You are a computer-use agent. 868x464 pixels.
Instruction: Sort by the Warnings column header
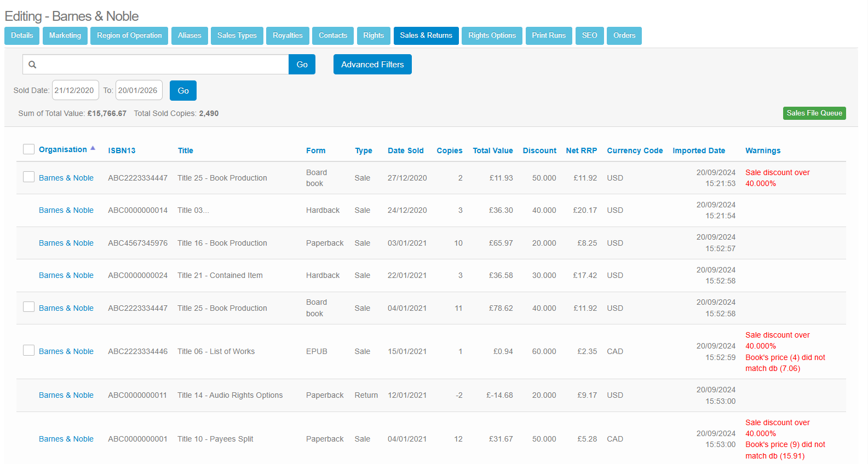tap(762, 150)
